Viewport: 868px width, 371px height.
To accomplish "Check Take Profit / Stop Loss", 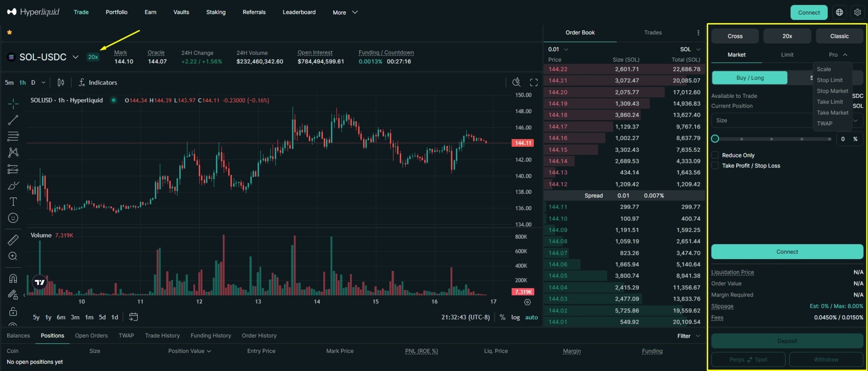I will click(x=715, y=166).
